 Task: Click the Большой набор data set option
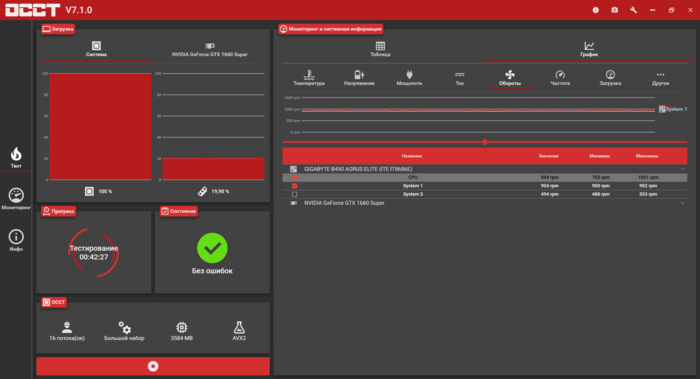pos(124,331)
